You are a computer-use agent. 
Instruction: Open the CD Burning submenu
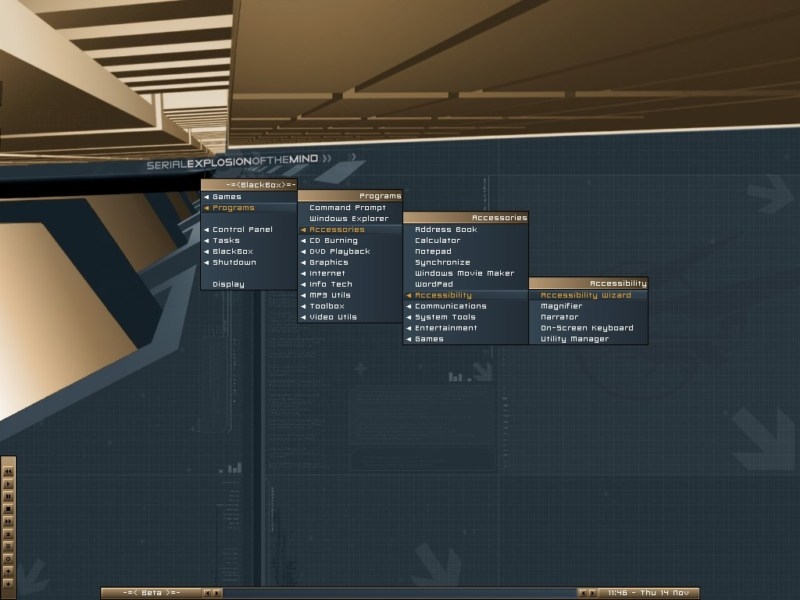coord(350,240)
